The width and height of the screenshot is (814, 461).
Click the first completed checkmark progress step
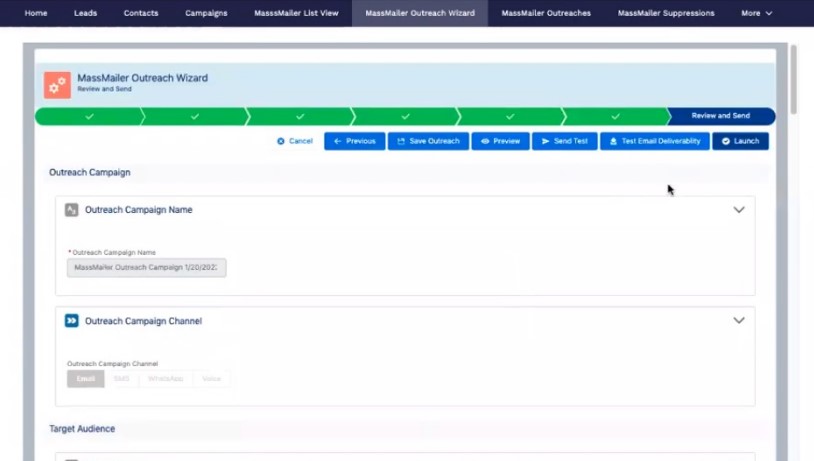pyautogui.click(x=89, y=117)
